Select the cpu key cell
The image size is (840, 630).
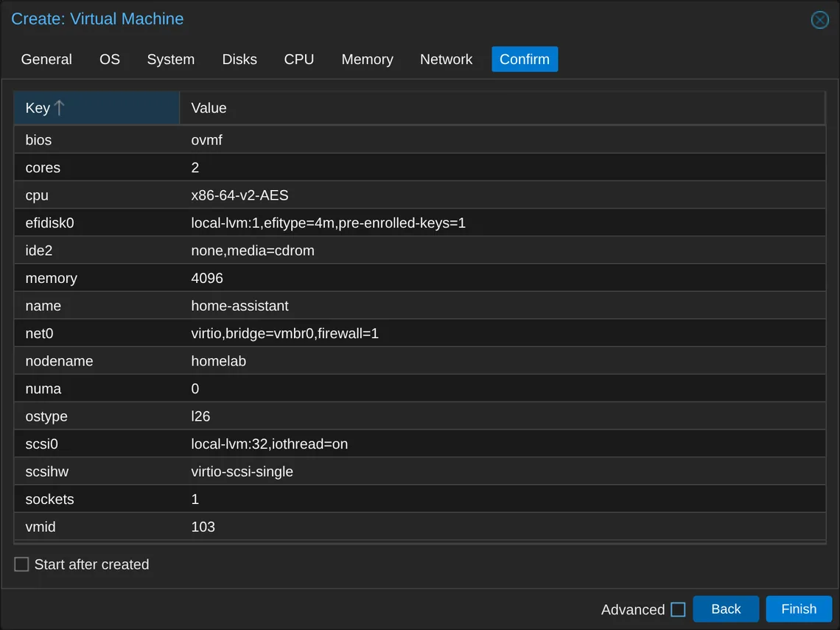tap(97, 195)
